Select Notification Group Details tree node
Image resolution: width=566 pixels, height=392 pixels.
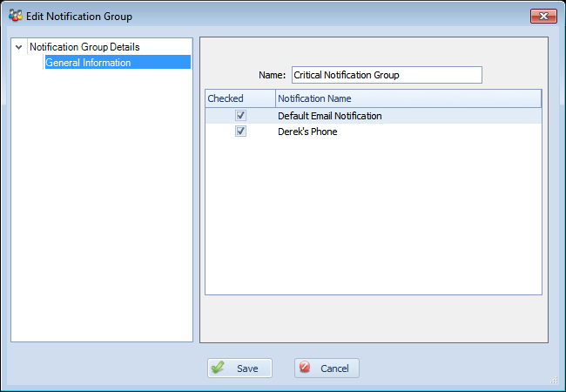(84, 47)
